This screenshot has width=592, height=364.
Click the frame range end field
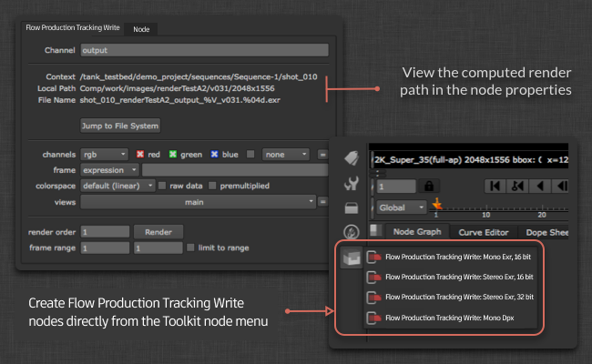tap(158, 248)
